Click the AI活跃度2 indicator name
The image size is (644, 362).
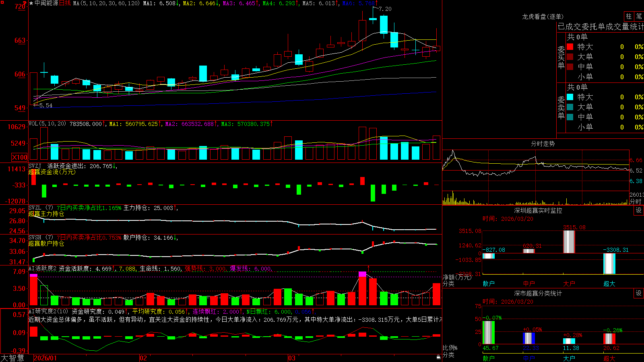[42, 268]
